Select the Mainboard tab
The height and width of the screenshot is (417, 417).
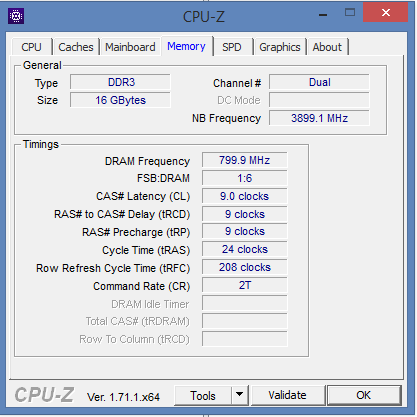pyautogui.click(x=130, y=47)
